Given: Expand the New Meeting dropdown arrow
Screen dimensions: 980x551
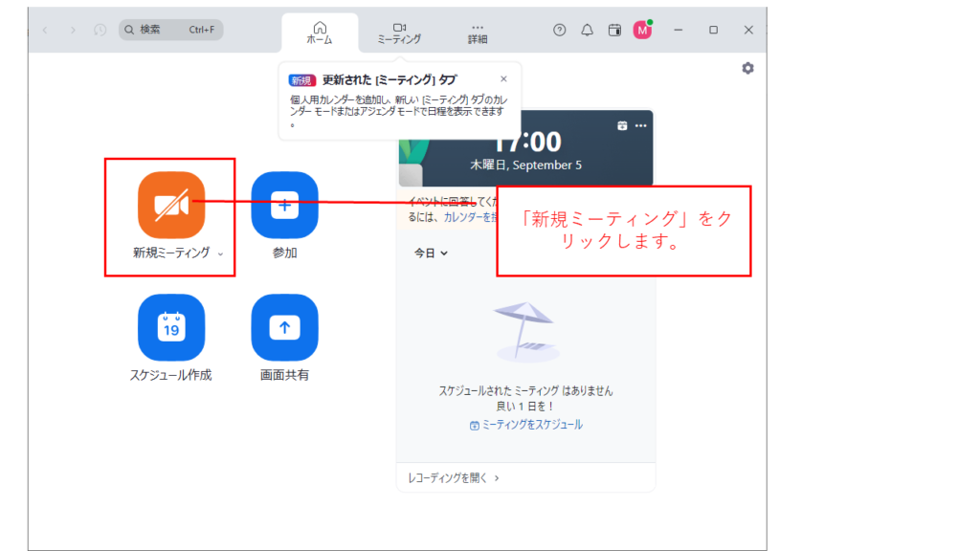Looking at the screenshot, I should (x=220, y=253).
